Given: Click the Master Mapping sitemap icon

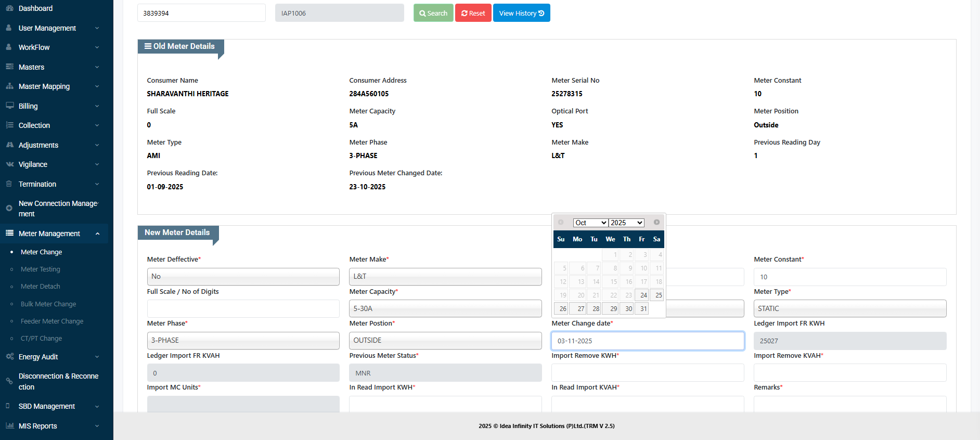Looking at the screenshot, I should [9, 86].
